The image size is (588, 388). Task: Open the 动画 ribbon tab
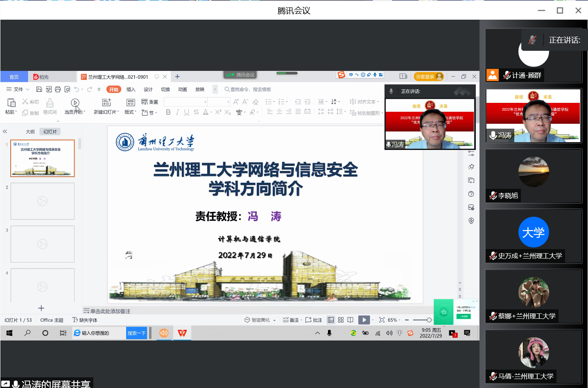pos(183,89)
